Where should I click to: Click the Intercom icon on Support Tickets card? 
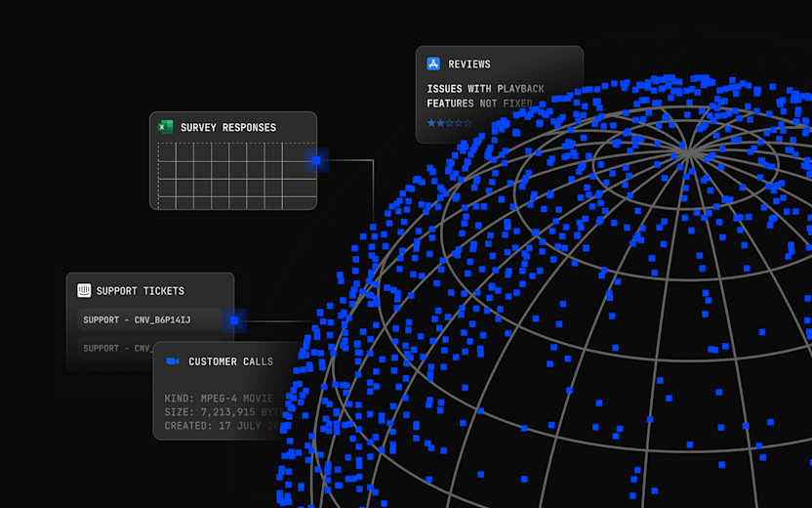point(84,290)
